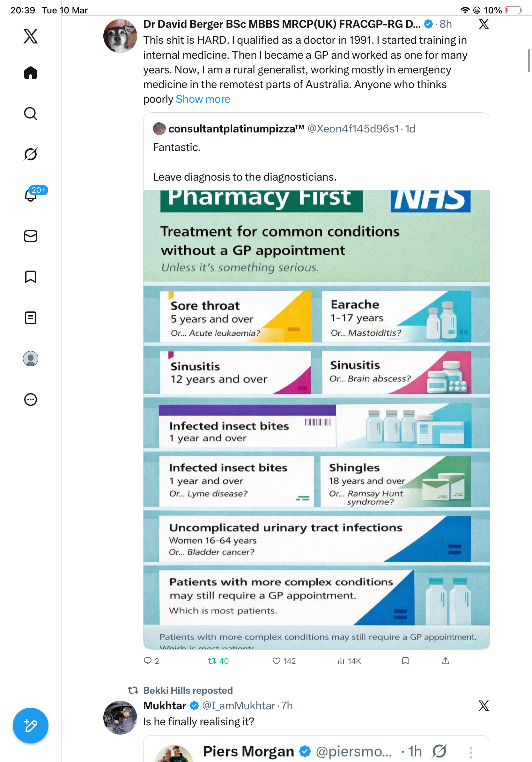Open replies with 2 comments
This screenshot has height=762, width=532.
tap(151, 661)
